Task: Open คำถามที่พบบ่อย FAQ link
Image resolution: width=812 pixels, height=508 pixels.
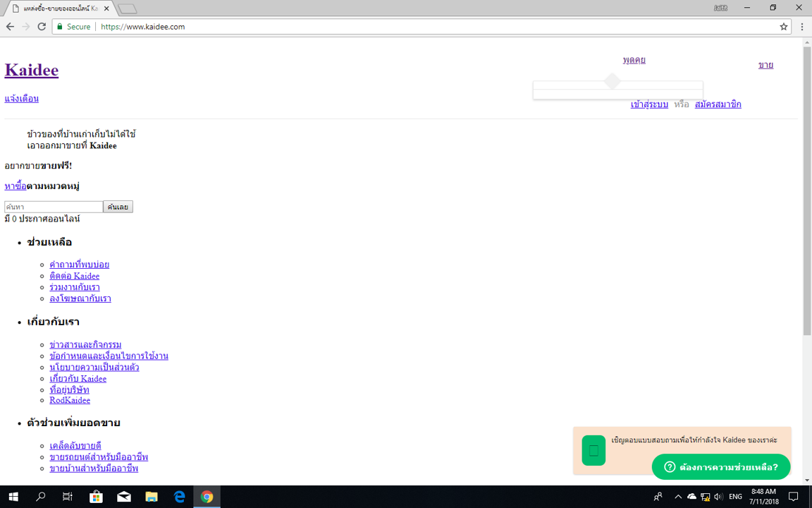Action: point(79,265)
